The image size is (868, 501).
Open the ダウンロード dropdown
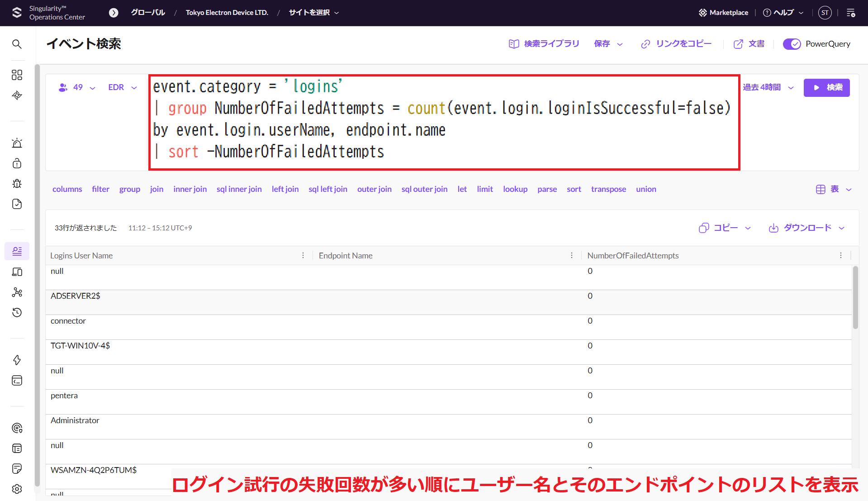806,228
